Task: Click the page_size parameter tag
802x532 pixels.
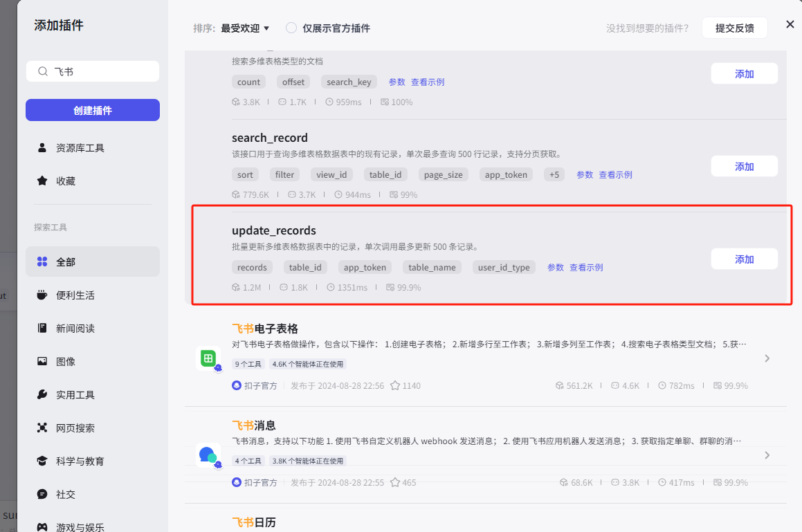Action: pos(443,174)
